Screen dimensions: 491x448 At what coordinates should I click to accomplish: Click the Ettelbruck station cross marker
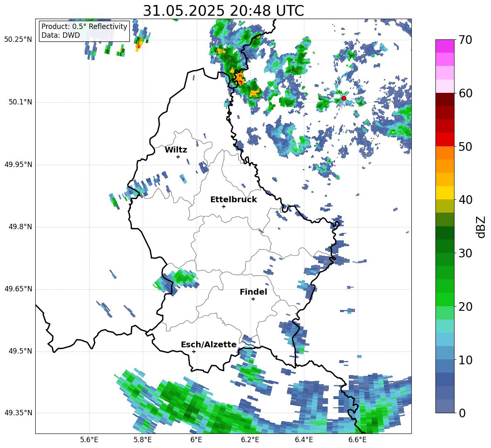[x=224, y=206]
